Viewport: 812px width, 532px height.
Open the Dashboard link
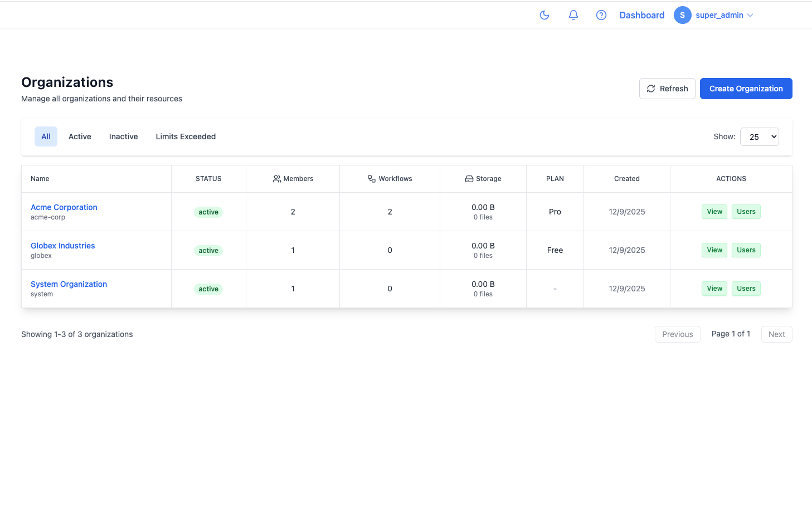click(641, 15)
